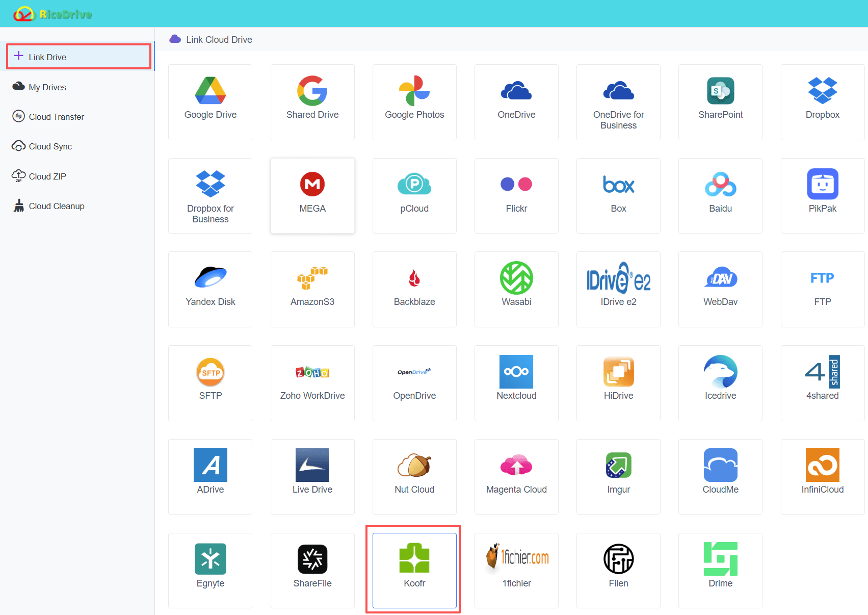This screenshot has height=615, width=868.
Task: Choose Filen cloud storage
Action: click(618, 571)
